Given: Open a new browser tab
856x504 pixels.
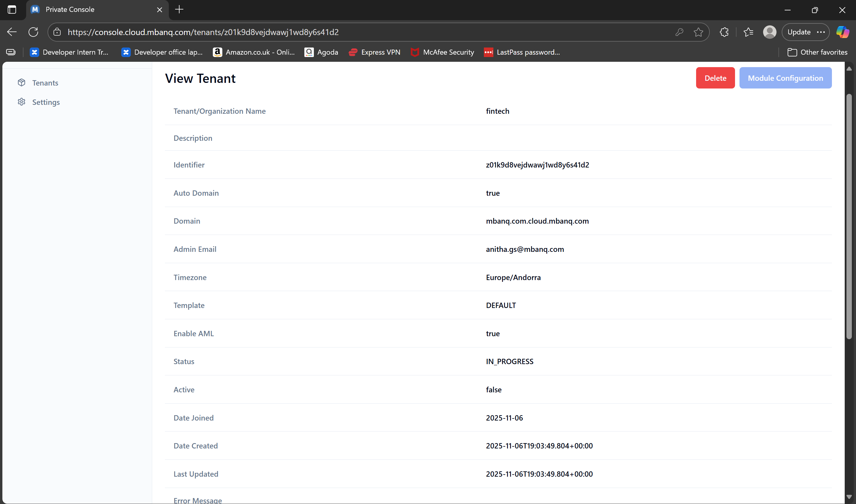Looking at the screenshot, I should pos(179,10).
